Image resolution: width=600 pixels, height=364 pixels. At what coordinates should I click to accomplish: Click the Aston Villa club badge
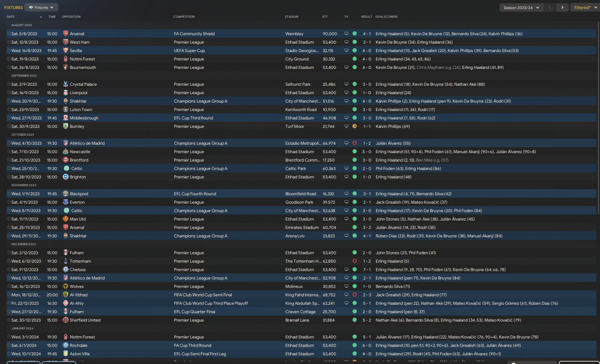pyautogui.click(x=66, y=354)
